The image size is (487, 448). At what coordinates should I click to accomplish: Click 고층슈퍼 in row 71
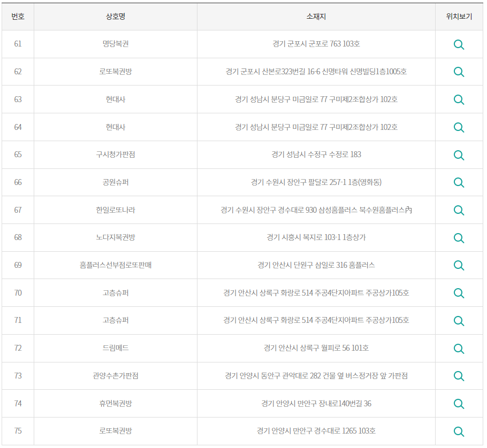pos(116,320)
